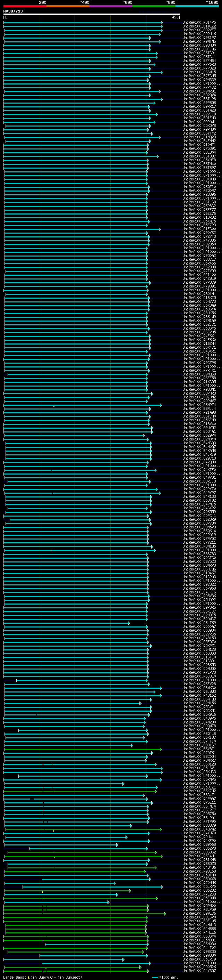The width and height of the screenshot is (222, 980).
Task: Select hit label UniRef100_A7P6K3
Action: point(199,64)
